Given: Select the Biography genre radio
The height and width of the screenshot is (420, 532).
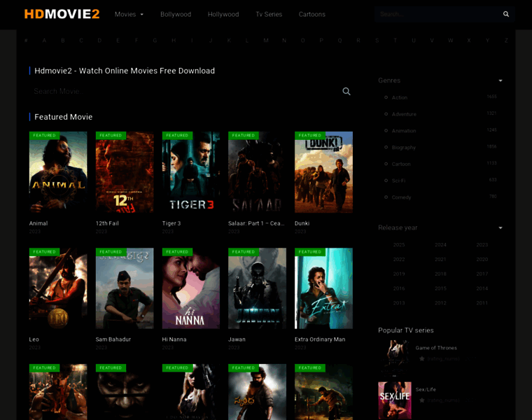Looking at the screenshot, I should coord(386,147).
